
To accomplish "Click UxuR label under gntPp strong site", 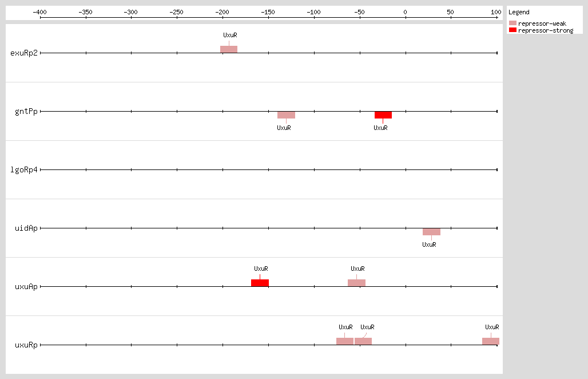I will (380, 128).
